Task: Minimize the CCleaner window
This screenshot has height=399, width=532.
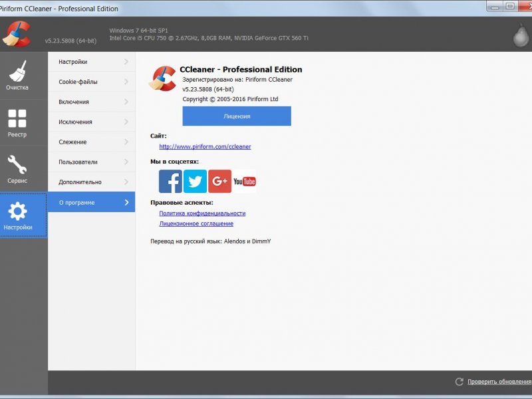Action: (x=495, y=7)
